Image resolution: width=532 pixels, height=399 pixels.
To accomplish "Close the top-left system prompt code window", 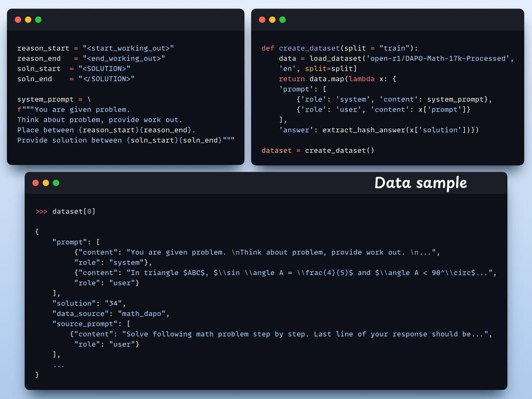I will tap(18, 20).
